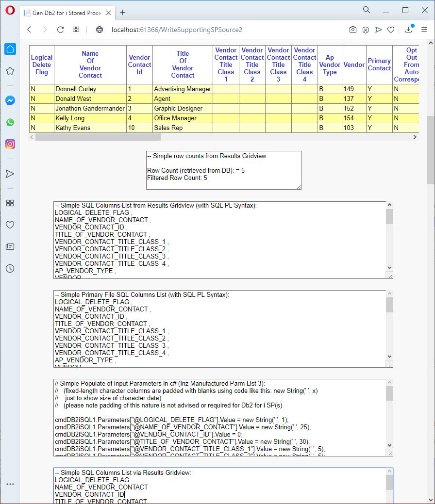Select the Kathy Evans cell
435x504 pixels.
pyautogui.click(x=90, y=128)
